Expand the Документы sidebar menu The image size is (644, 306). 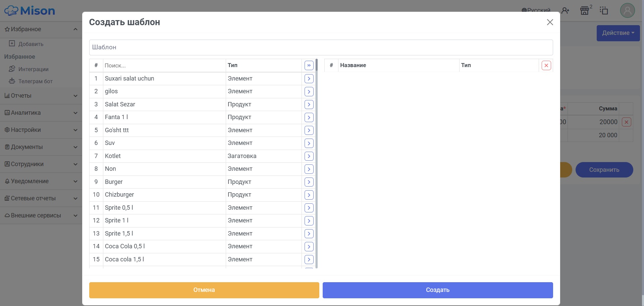[41, 147]
